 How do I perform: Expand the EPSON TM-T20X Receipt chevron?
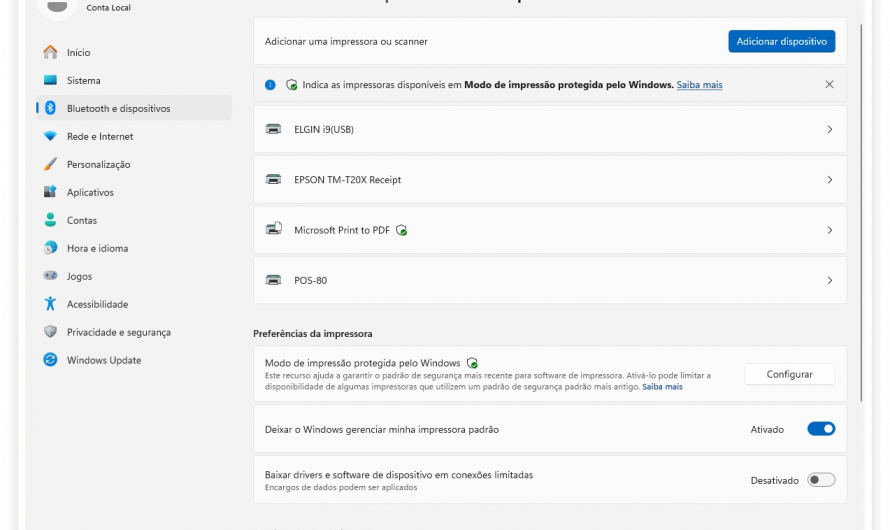829,180
